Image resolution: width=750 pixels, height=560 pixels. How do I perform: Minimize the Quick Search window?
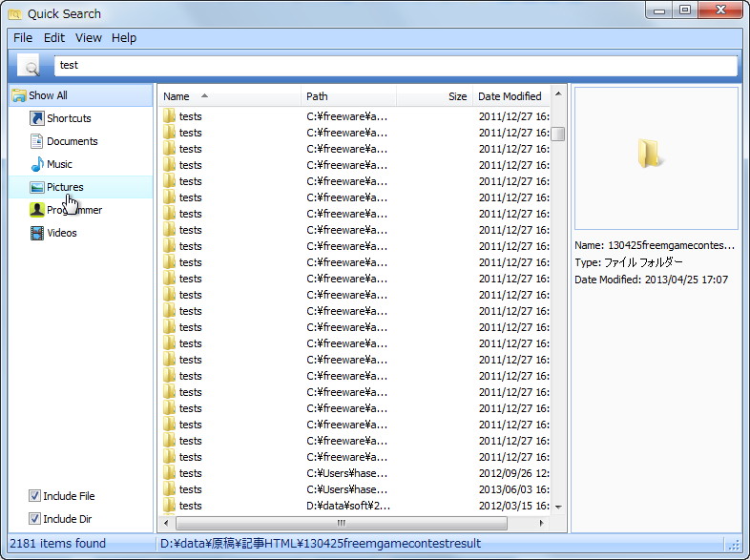[659, 10]
